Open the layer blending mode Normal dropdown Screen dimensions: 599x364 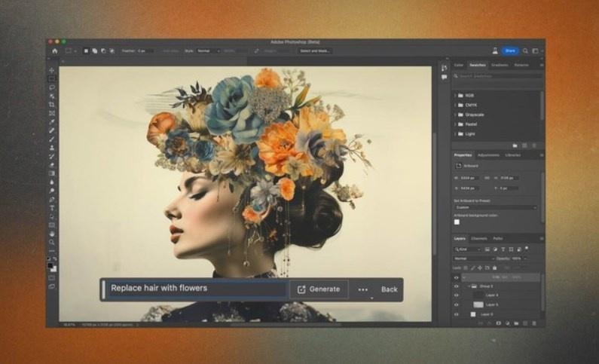pyautogui.click(x=473, y=258)
